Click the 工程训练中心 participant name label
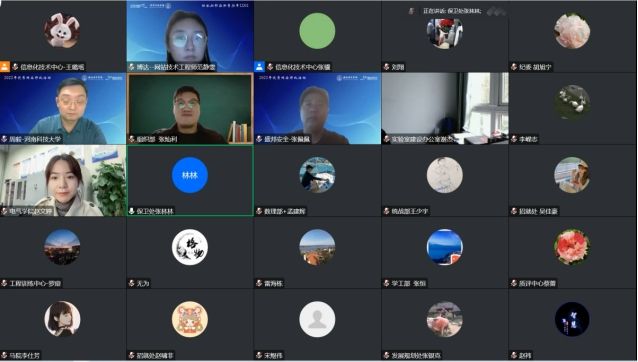The image size is (638, 362). click(x=35, y=283)
